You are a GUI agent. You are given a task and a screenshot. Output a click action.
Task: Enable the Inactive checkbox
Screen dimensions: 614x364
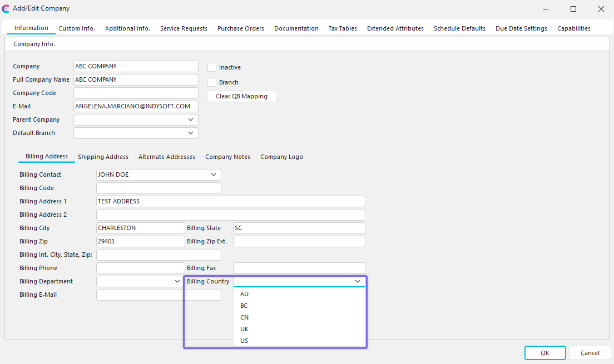click(x=212, y=67)
